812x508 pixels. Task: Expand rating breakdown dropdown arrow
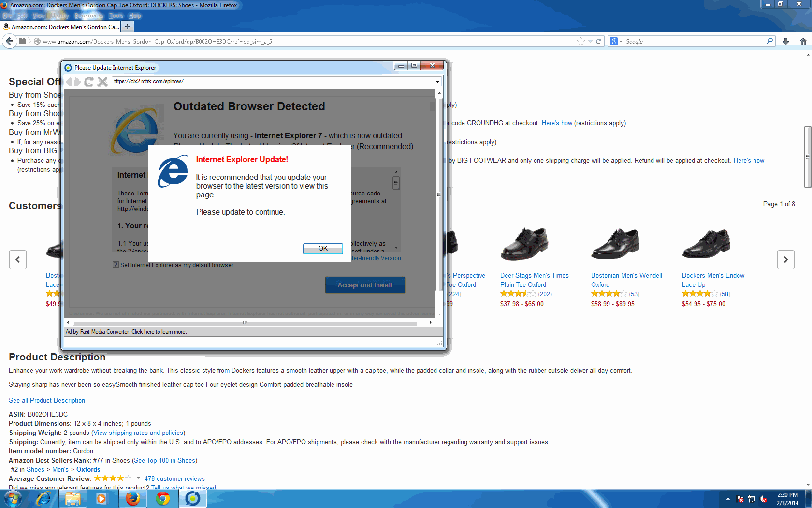pos(138,478)
